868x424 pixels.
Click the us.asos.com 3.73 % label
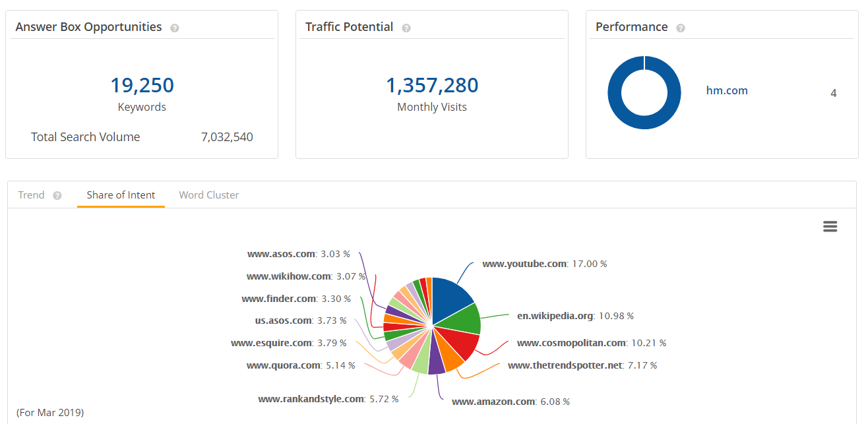tap(301, 320)
